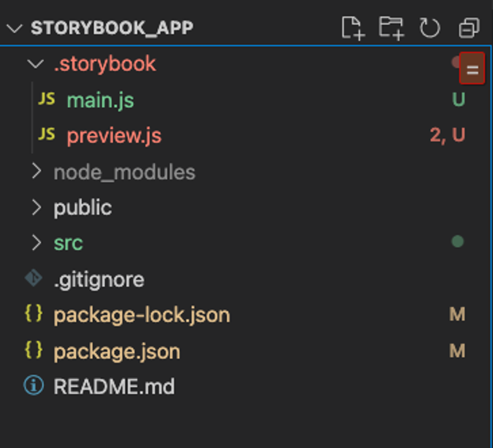Open the .gitignore file
The width and height of the screenshot is (493, 448).
(99, 280)
